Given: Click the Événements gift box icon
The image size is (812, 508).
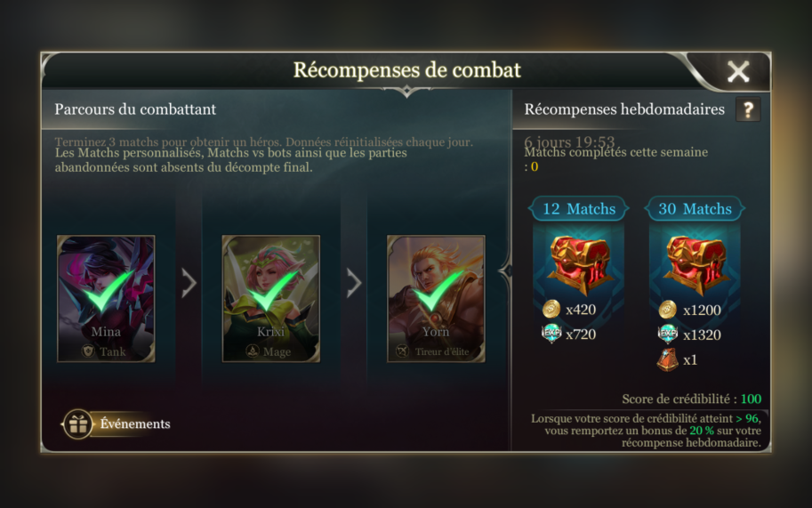Looking at the screenshot, I should [78, 424].
